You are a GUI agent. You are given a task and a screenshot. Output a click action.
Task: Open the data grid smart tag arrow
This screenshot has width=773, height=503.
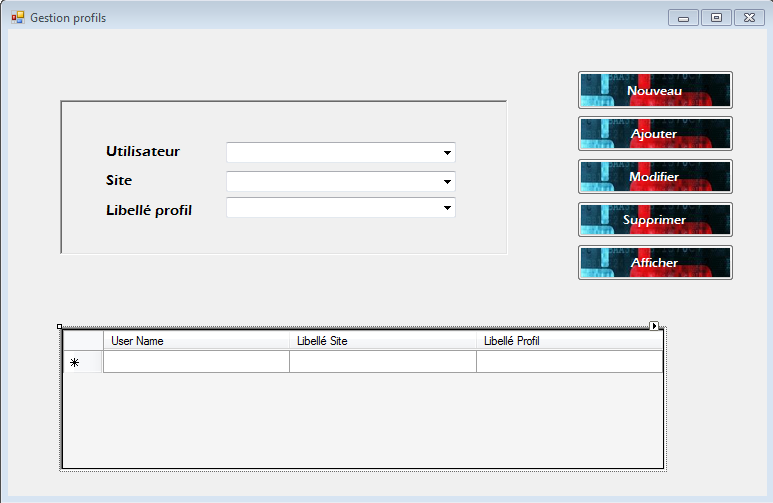[x=654, y=325]
